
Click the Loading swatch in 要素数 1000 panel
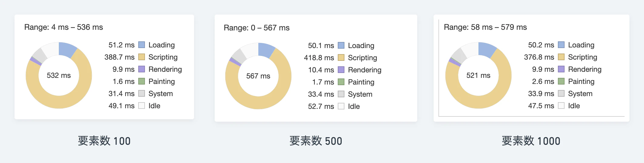coord(561,45)
